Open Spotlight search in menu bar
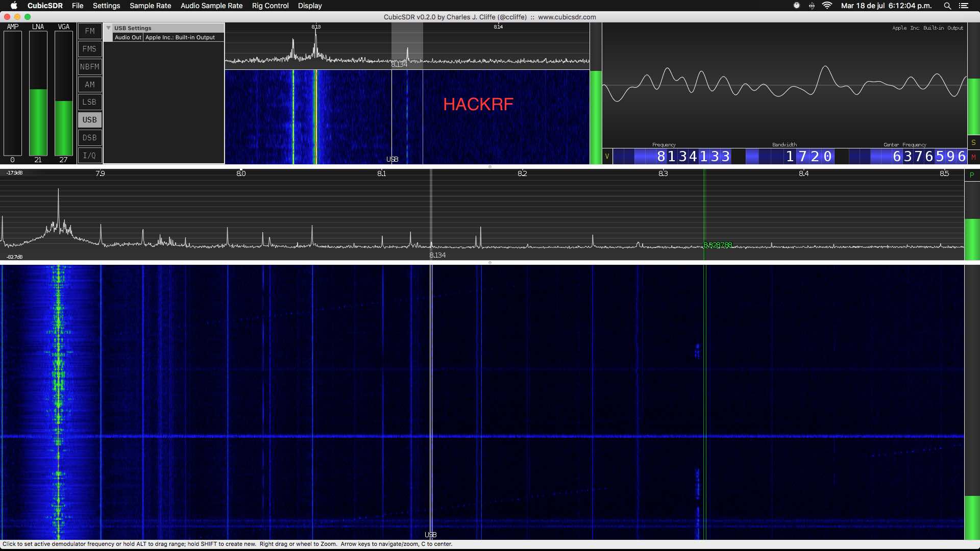Image resolution: width=980 pixels, height=551 pixels. (x=947, y=6)
